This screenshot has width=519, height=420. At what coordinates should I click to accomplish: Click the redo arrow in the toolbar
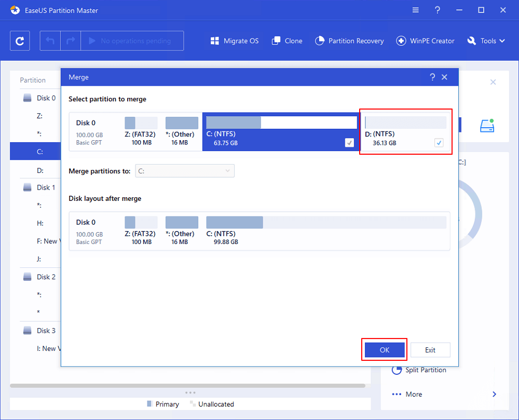pyautogui.click(x=71, y=40)
